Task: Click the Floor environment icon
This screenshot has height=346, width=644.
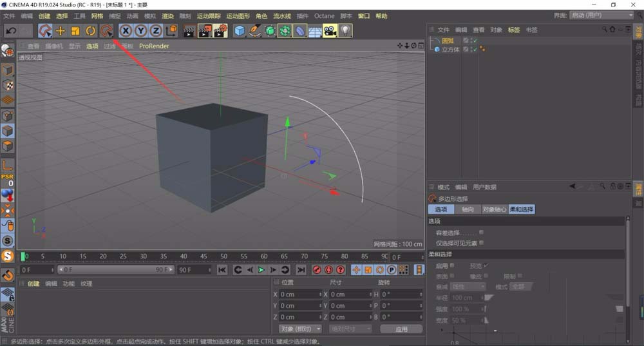Action: (315, 31)
